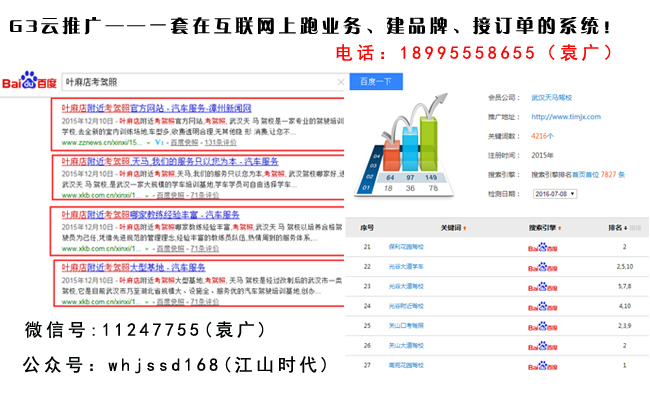The image size is (650, 400).
Task: Open promotion address http://www.timjx.com
Action: tap(566, 117)
